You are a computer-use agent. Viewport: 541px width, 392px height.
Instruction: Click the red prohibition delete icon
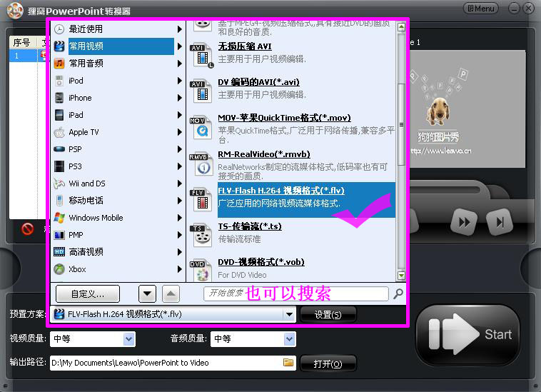coord(28,228)
